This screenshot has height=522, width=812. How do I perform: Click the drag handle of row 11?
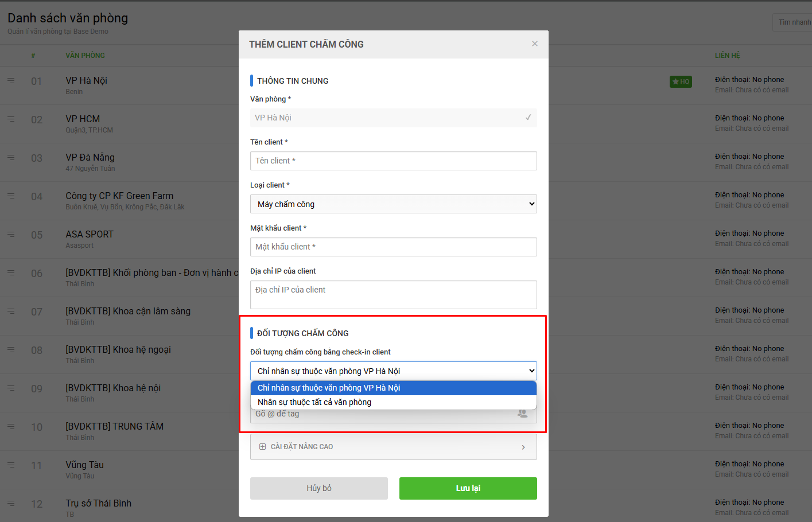coord(11,465)
